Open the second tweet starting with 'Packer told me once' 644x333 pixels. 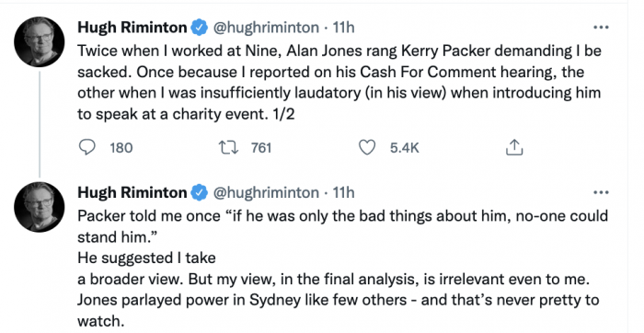(x=342, y=270)
